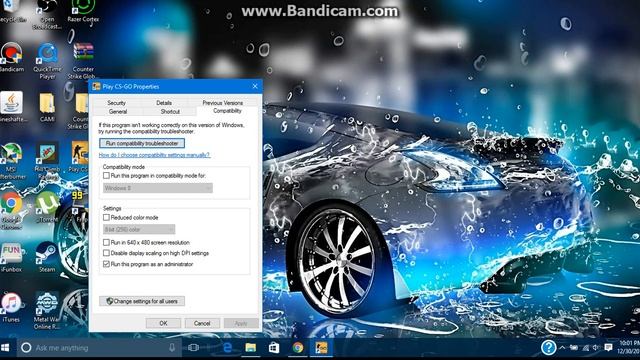Open File Explorer from the taskbar
The width and height of the screenshot is (640, 360).
(251, 348)
